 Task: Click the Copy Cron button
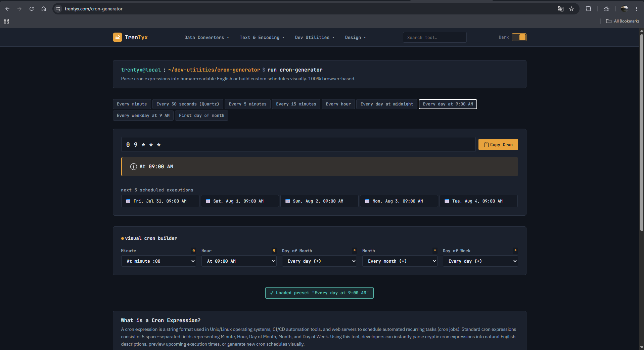498,145
